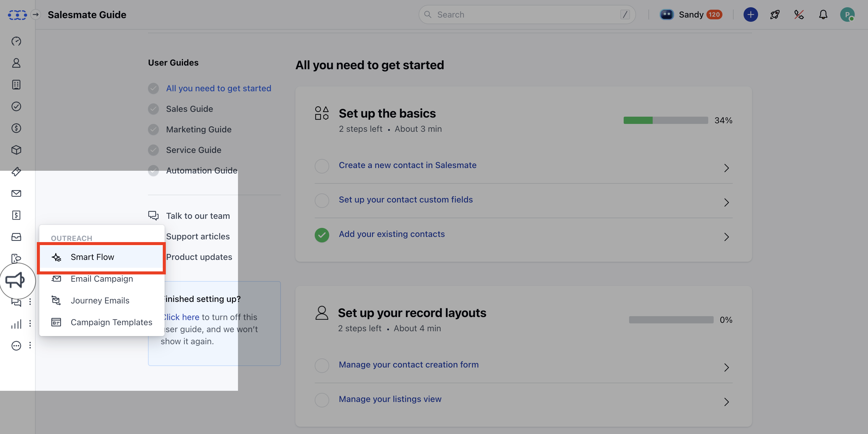Open the dashboard gauge sidebar icon
Image resolution: width=868 pixels, height=434 pixels.
pyautogui.click(x=16, y=41)
